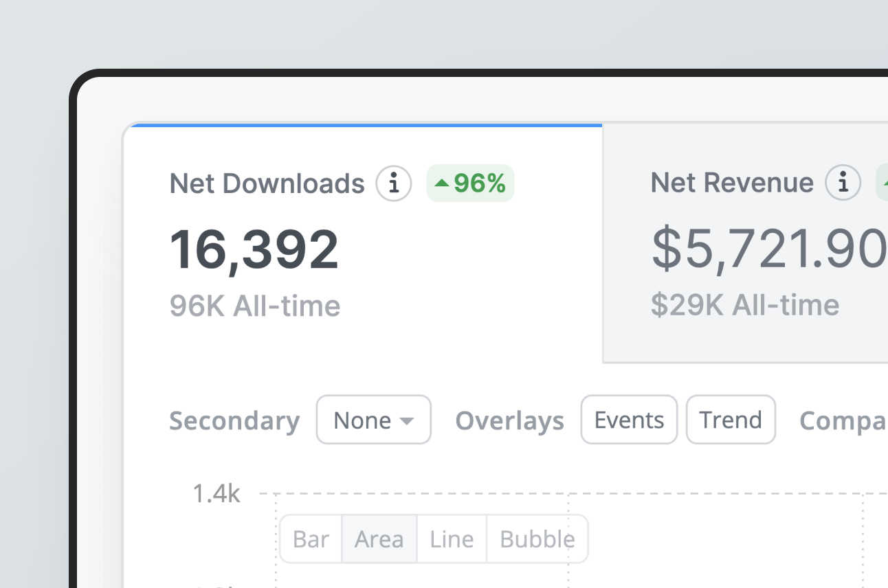Switch chart type to Bar
This screenshot has width=888, height=588.
(x=311, y=539)
